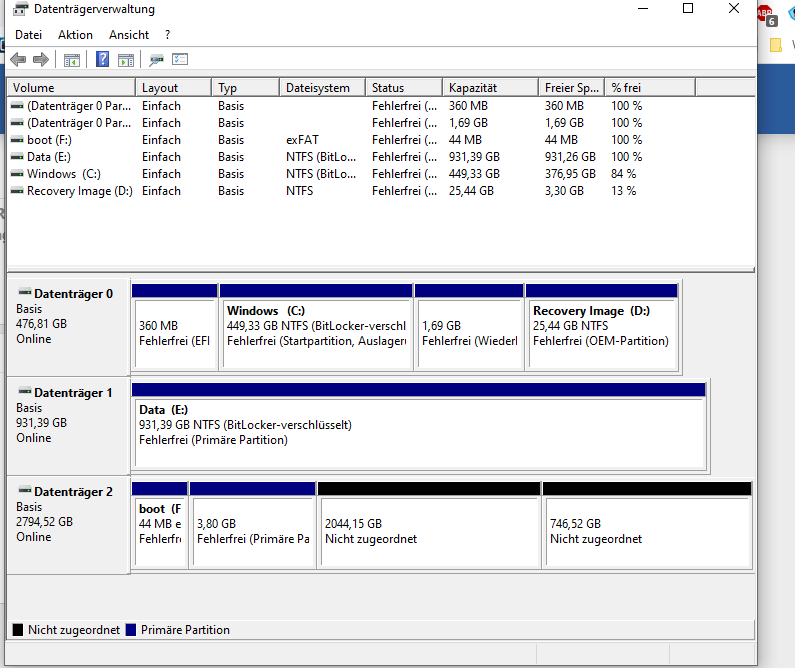Select the 2044,15 GB unallocated space block
Image resolution: width=795 pixels, height=668 pixels.
[x=429, y=525]
